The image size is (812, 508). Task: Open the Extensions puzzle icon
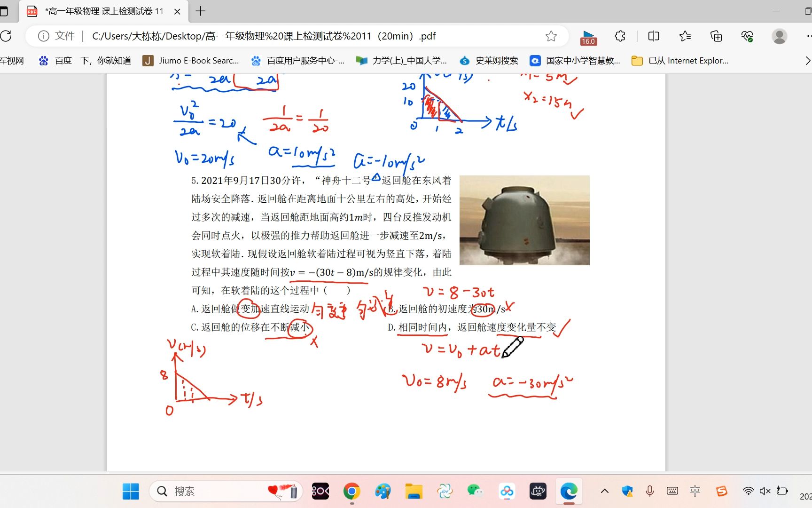[619, 36]
